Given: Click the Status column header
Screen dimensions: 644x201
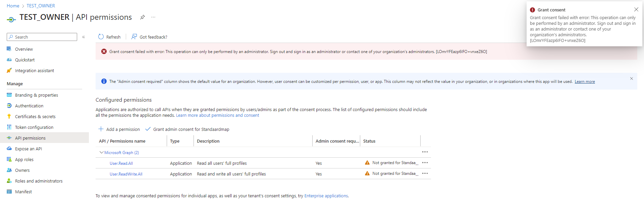Looking at the screenshot, I should 369,141.
